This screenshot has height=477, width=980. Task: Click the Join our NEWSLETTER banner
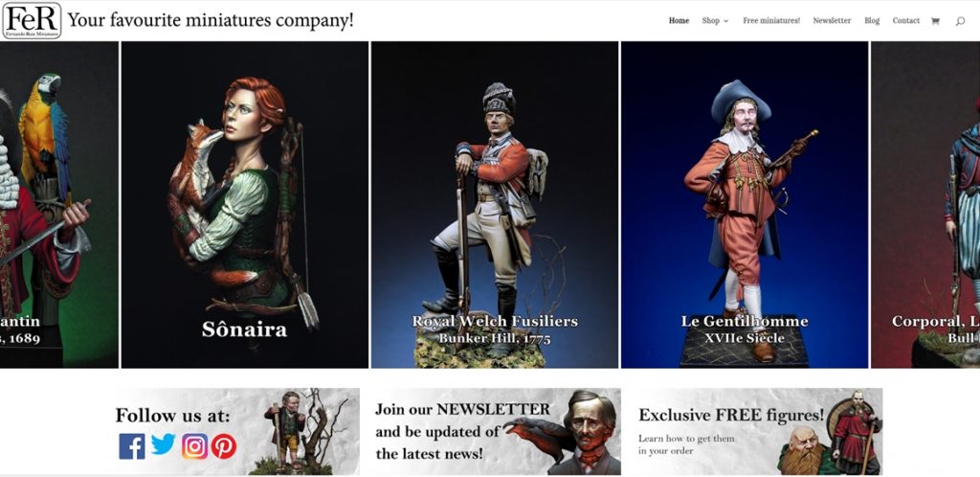pyautogui.click(x=491, y=431)
